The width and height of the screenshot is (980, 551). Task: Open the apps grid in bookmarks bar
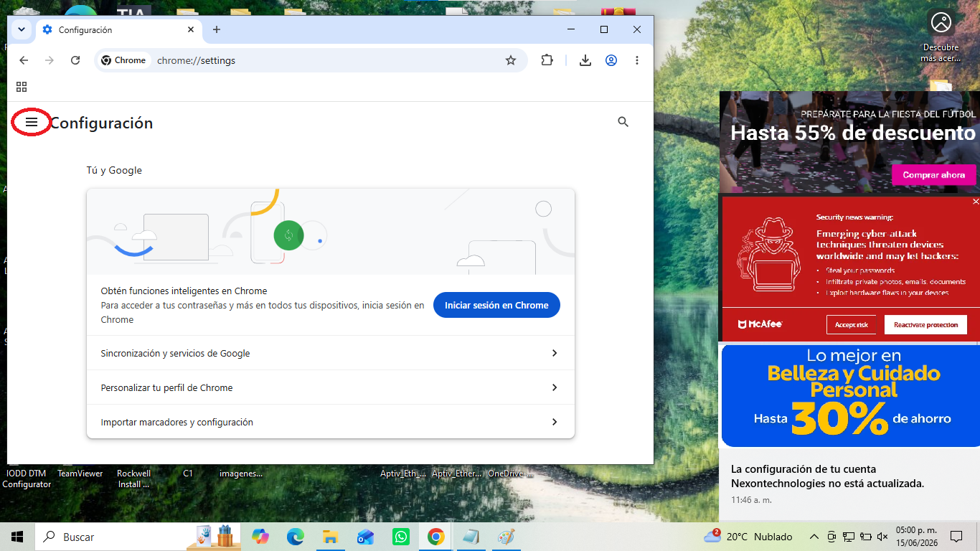pos(22,87)
